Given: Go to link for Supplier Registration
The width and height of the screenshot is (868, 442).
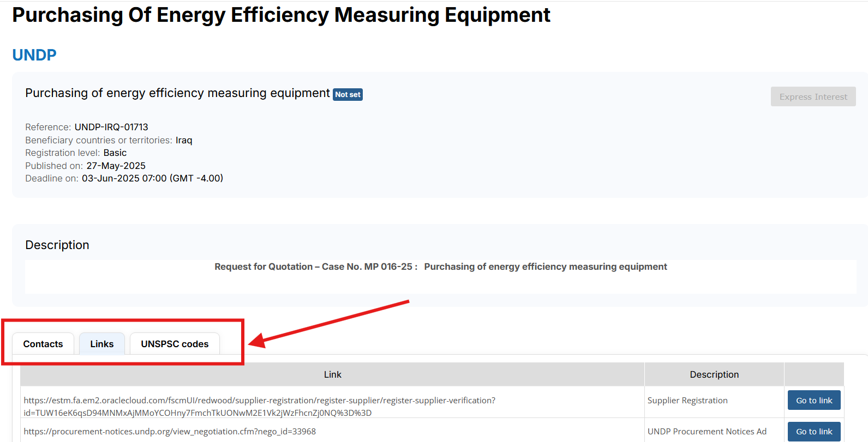Looking at the screenshot, I should (814, 400).
